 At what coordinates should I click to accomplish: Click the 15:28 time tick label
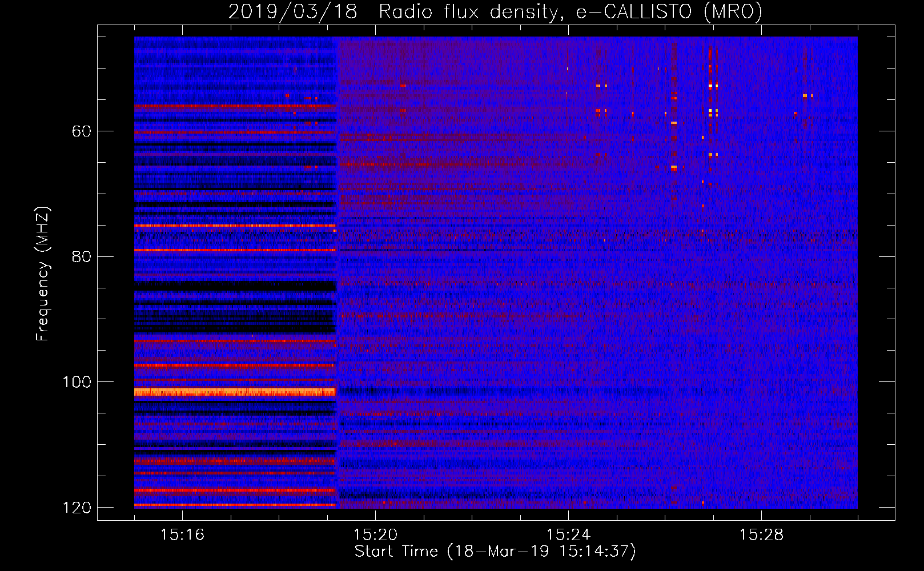point(761,535)
